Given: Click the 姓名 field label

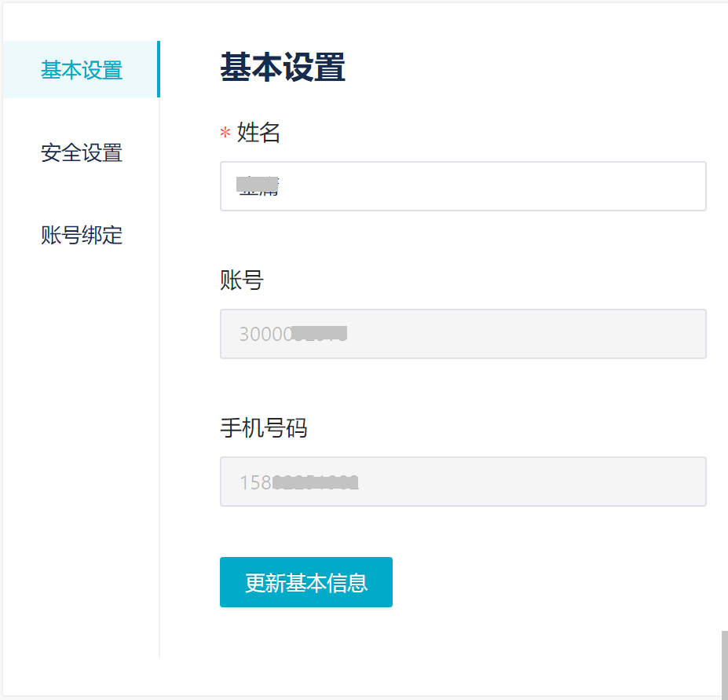Looking at the screenshot, I should pyautogui.click(x=258, y=133).
